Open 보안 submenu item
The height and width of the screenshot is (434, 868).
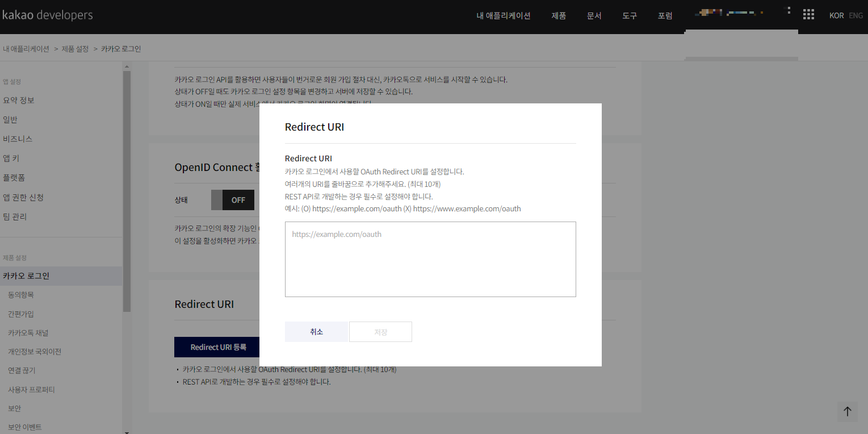point(14,408)
